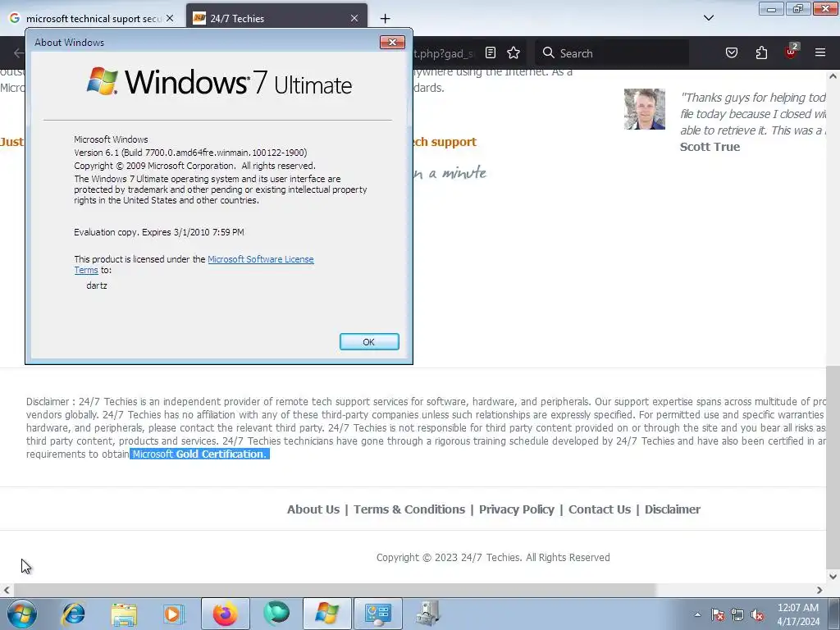Bookmark this page with star icon
Image resolution: width=840 pixels, height=630 pixels.
click(x=514, y=52)
